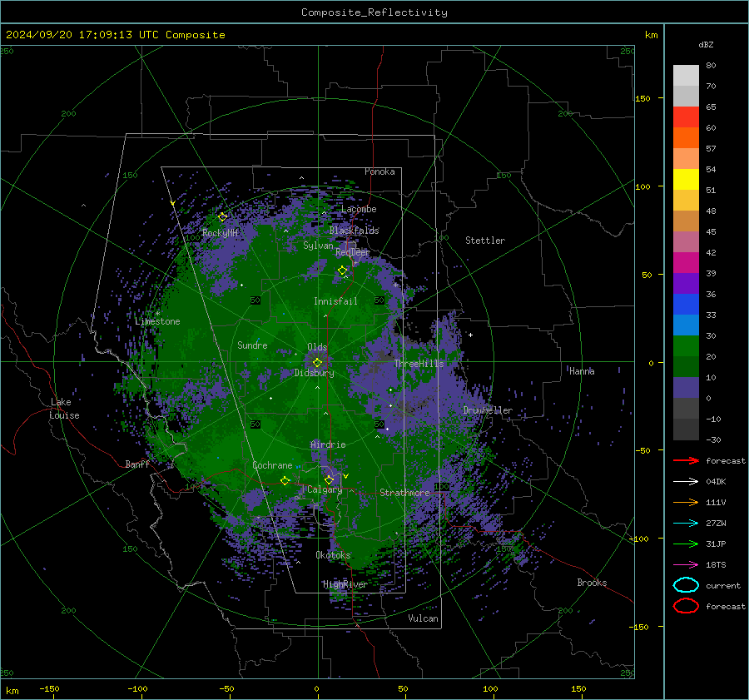The width and height of the screenshot is (749, 700).
Task: Click the yellow diamond marker at RockyMH
Action: 222,217
